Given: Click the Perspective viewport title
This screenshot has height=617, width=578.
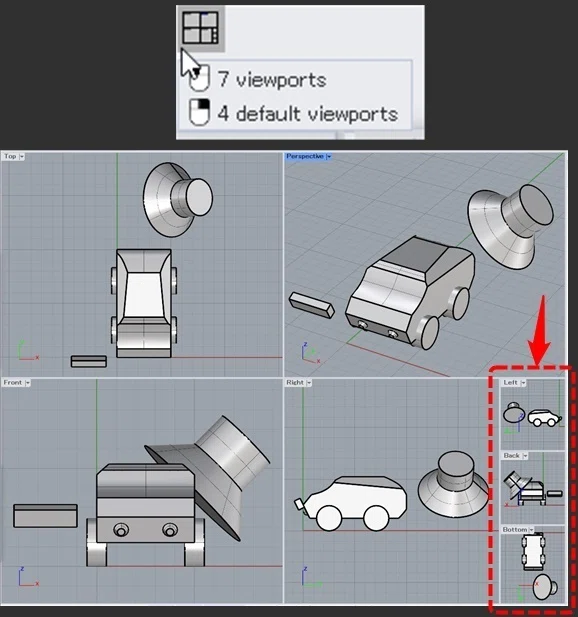Looking at the screenshot, I should pyautogui.click(x=305, y=156).
